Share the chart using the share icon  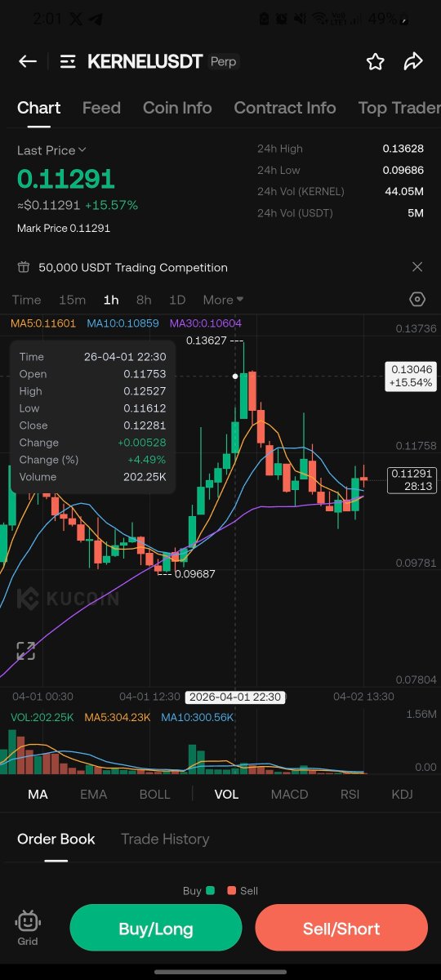413,61
